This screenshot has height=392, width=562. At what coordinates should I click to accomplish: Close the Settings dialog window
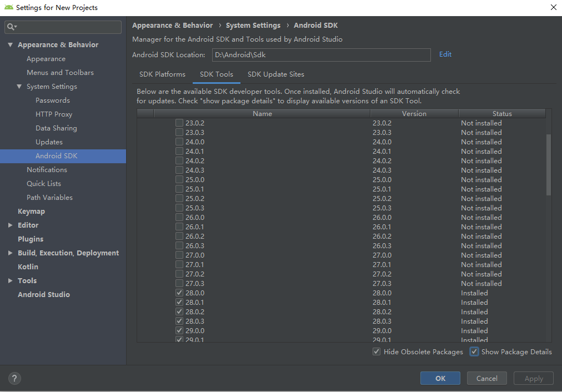[554, 7]
